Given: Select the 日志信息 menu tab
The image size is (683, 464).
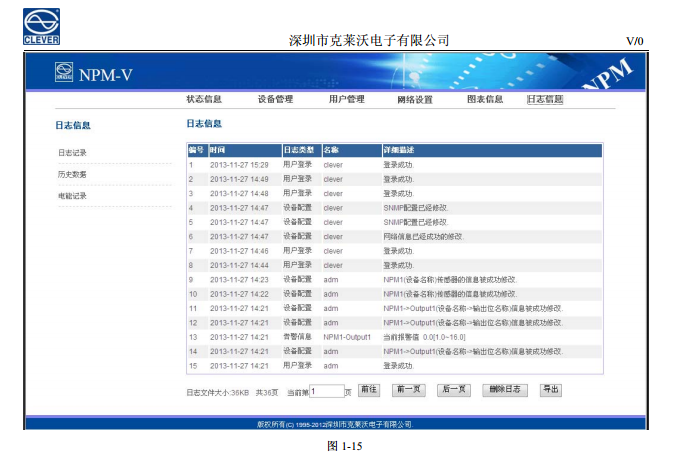Looking at the screenshot, I should pyautogui.click(x=545, y=99).
